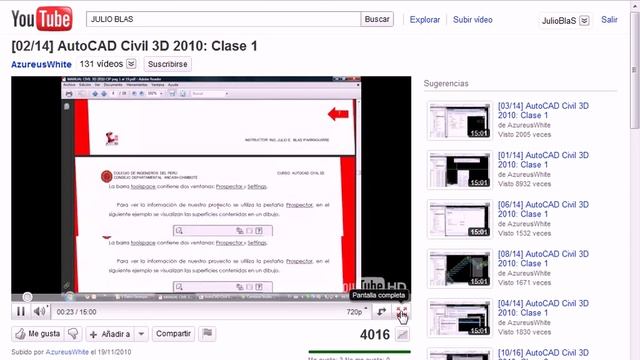This screenshot has height=360, width=640.
Task: Click 'Visto 1830 veces' text
Action: coord(524,332)
